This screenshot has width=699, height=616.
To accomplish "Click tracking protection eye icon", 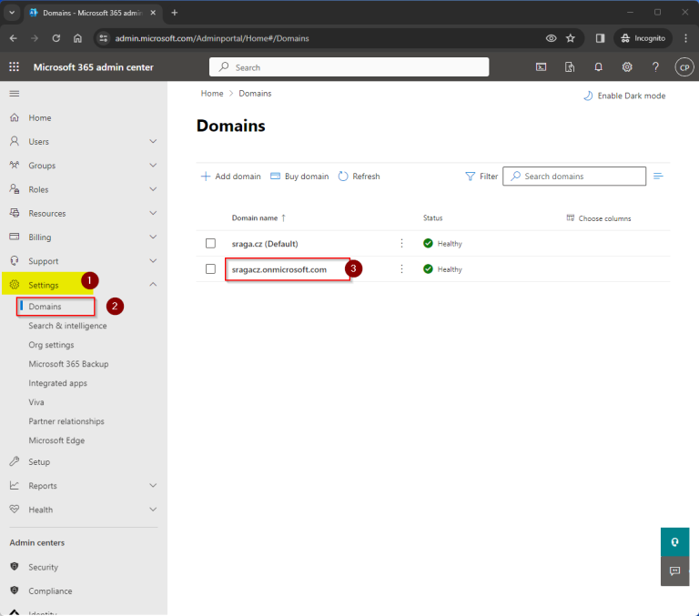I will 551,38.
